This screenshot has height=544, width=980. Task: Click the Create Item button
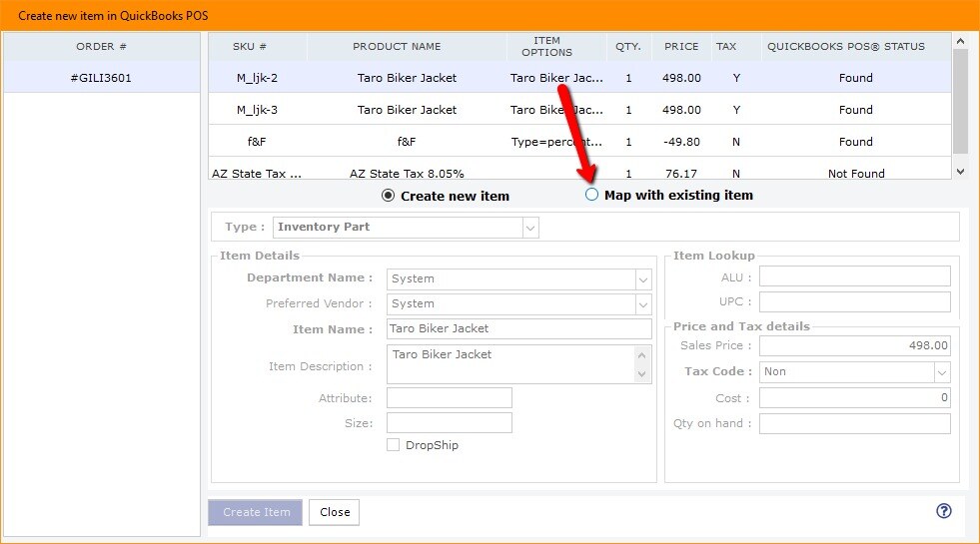click(x=255, y=512)
